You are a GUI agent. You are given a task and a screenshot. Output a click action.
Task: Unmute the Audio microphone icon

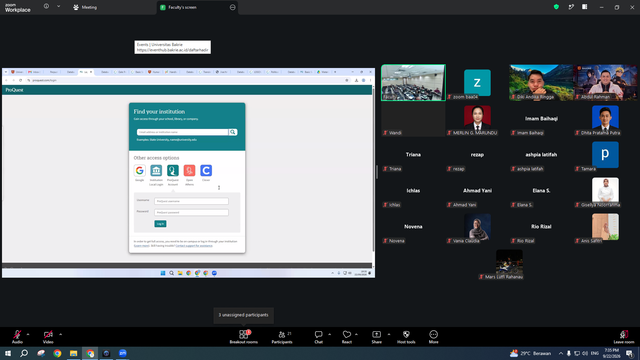tap(17, 334)
